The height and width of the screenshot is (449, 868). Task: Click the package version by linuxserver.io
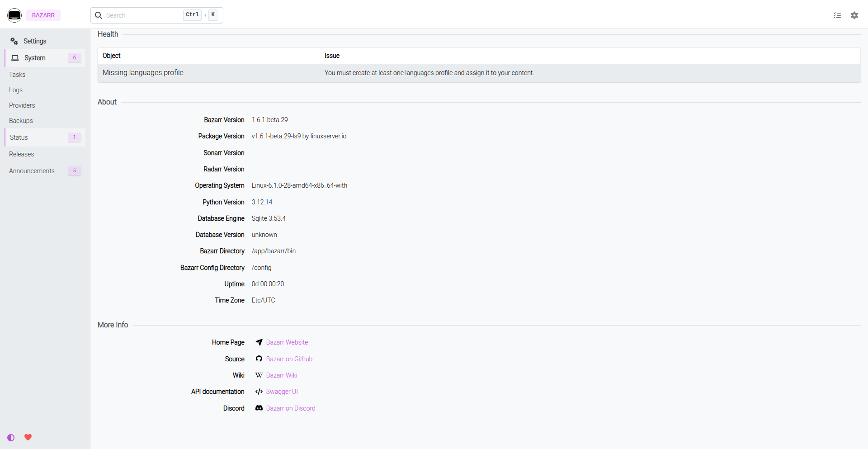[x=299, y=136]
